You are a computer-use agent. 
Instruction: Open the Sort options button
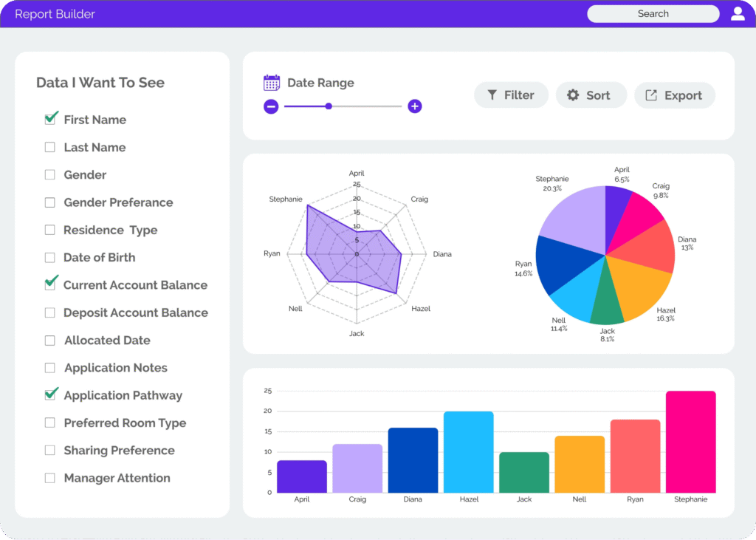[x=591, y=95]
